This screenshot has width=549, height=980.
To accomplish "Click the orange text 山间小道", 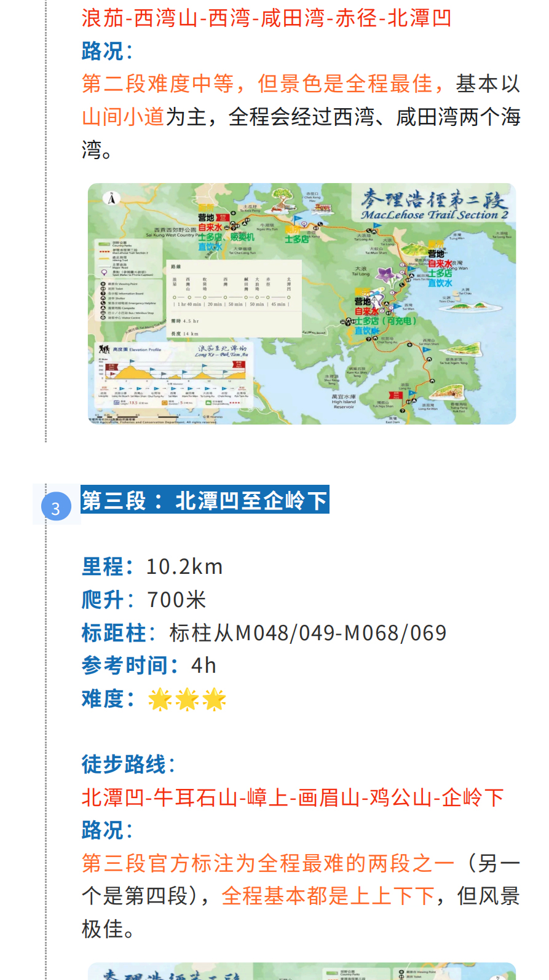I will tap(123, 116).
